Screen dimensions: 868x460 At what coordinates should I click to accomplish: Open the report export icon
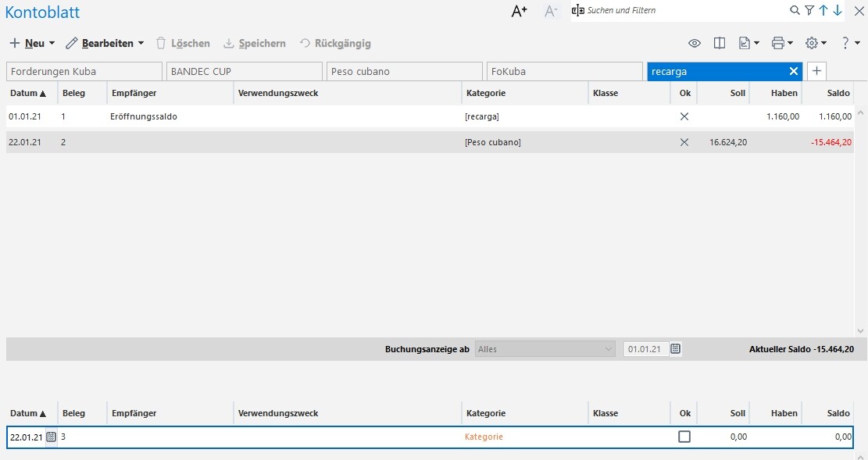click(x=745, y=43)
